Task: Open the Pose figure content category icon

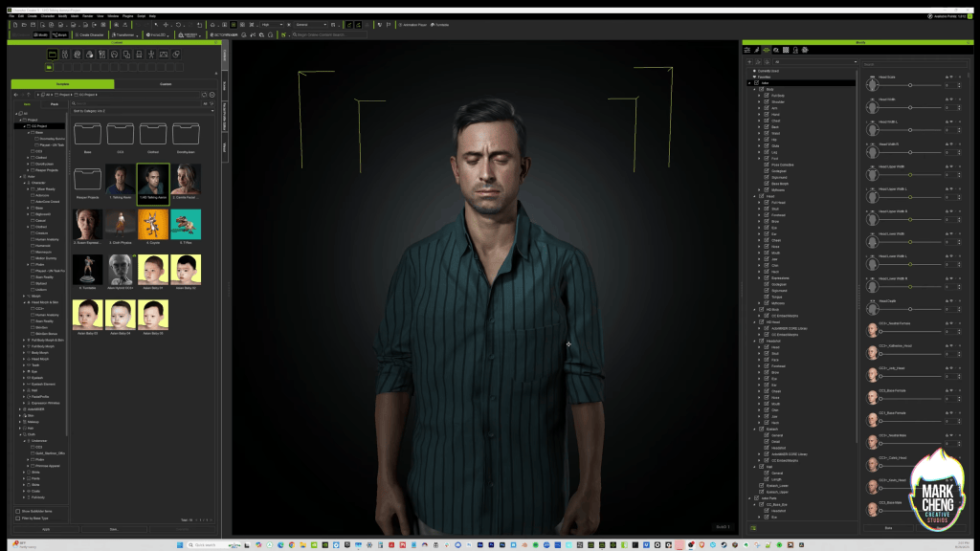Action: (151, 55)
